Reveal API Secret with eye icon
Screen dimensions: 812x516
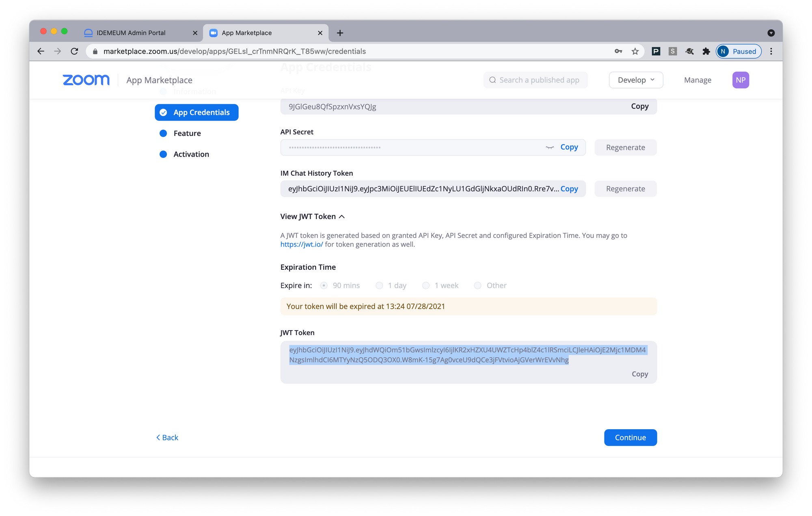[549, 148]
